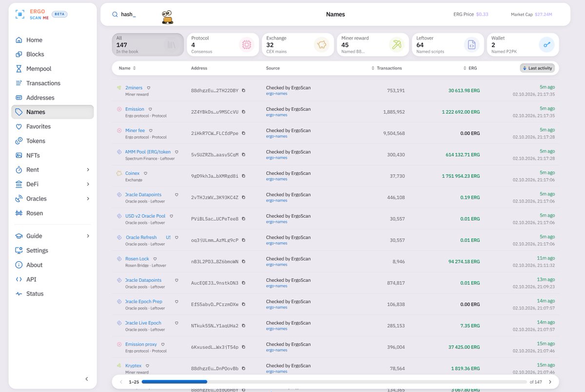The width and height of the screenshot is (585, 392).
Task: Copy the Emission proxy address
Action: [244, 347]
